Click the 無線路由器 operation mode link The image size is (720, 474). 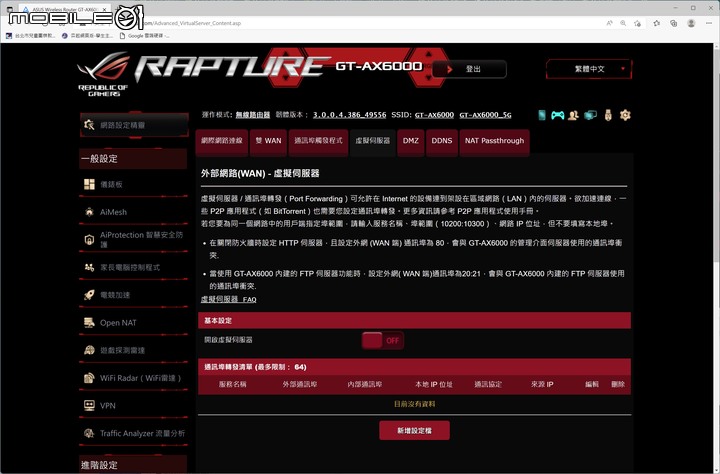[253, 115]
